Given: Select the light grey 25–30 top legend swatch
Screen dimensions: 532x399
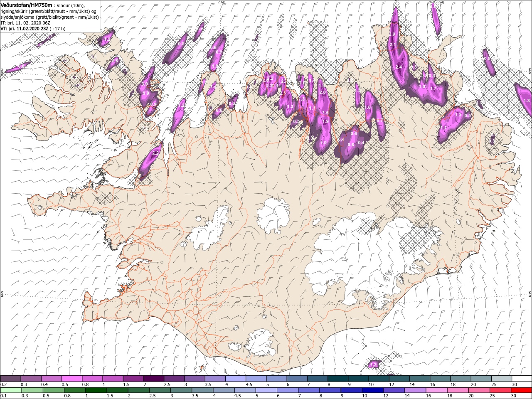Looking at the screenshot, I should click(x=501, y=379).
